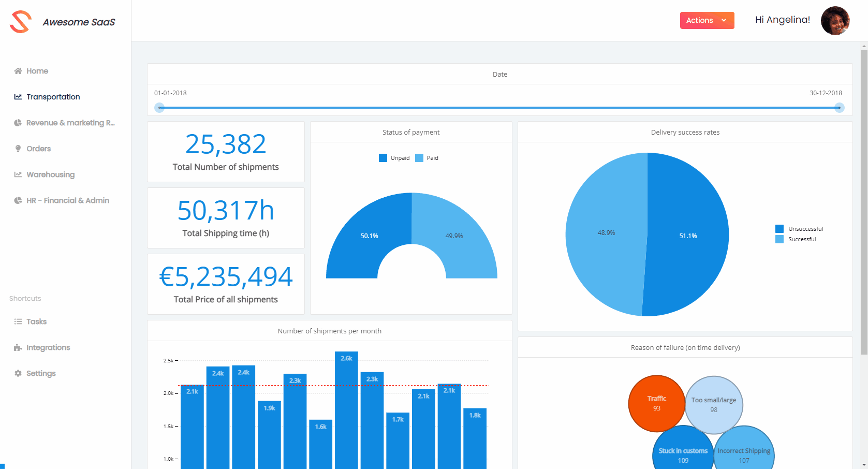The height and width of the screenshot is (469, 868).
Task: Click the Settings gear icon
Action: [x=18, y=373]
